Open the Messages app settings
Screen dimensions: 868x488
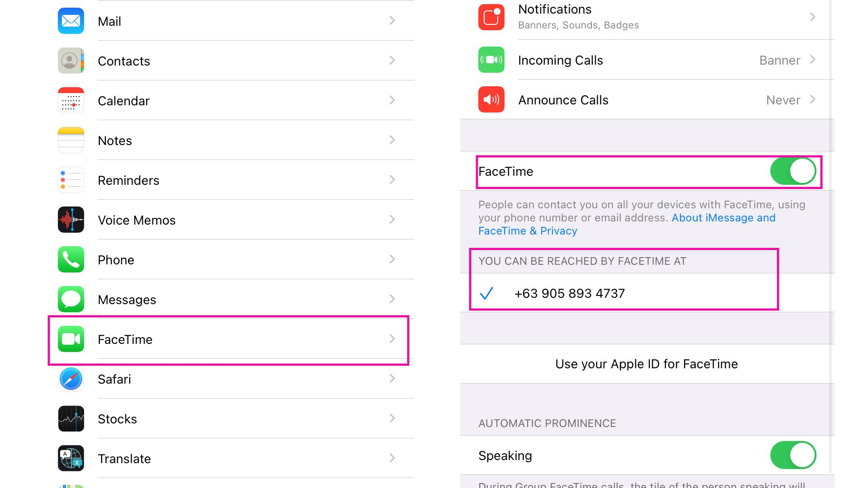[229, 300]
